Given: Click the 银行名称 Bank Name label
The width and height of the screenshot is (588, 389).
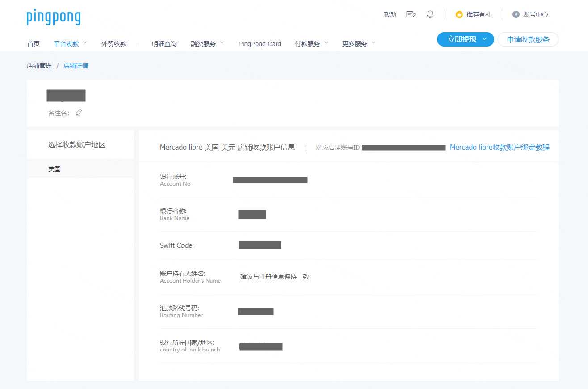Looking at the screenshot, I should [175, 214].
